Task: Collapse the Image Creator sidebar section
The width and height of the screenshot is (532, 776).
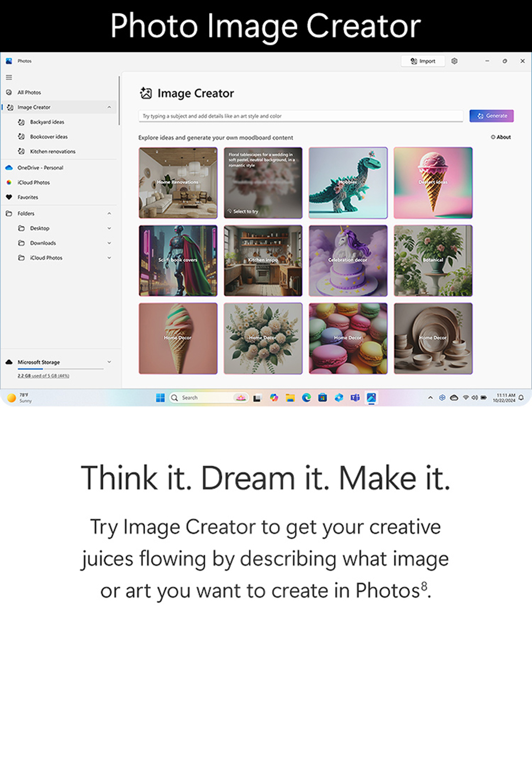Action: [x=109, y=107]
